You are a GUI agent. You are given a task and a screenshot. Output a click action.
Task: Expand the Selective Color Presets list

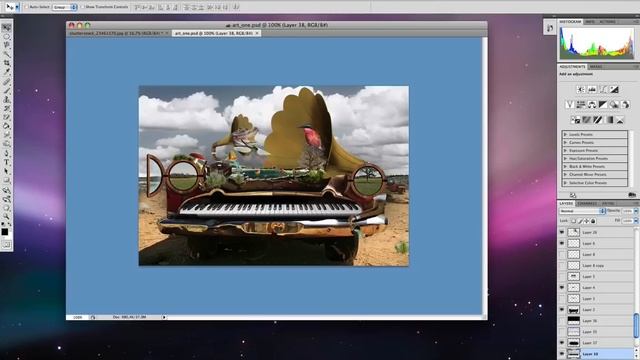(x=565, y=183)
